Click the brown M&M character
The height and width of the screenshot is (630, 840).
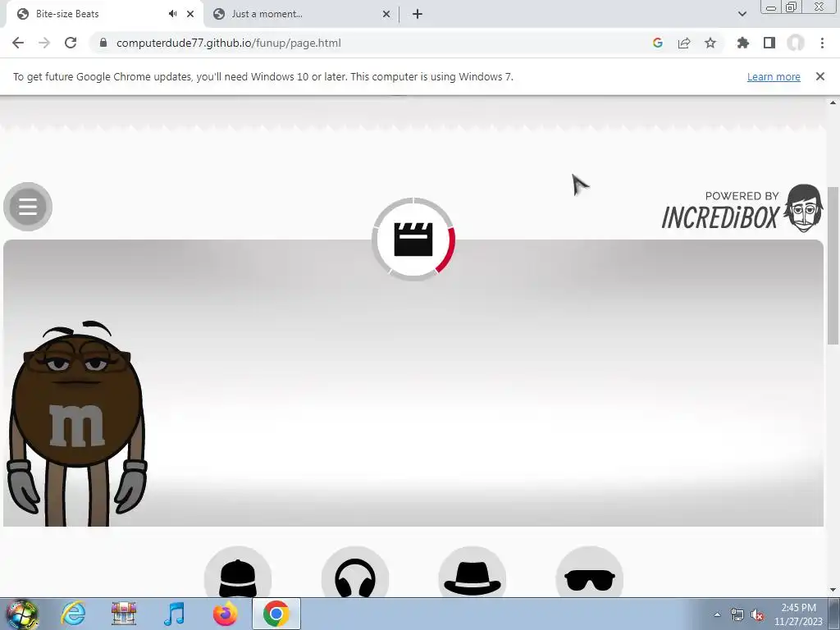pos(77,424)
